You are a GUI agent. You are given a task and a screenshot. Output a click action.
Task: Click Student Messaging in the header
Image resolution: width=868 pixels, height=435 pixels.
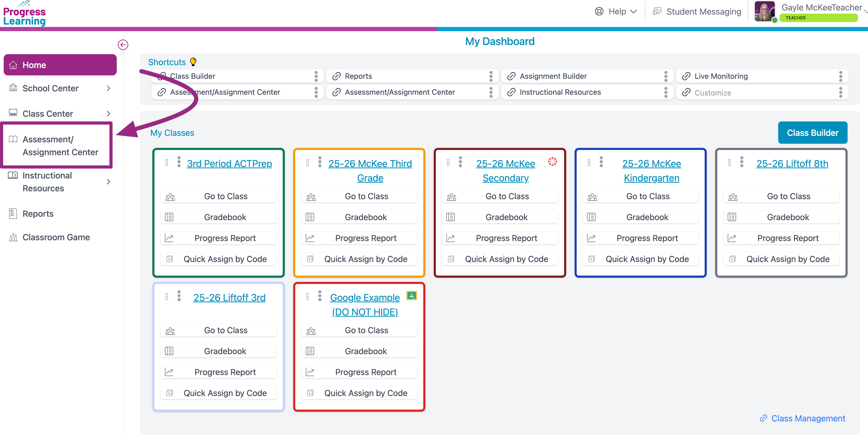[704, 12]
